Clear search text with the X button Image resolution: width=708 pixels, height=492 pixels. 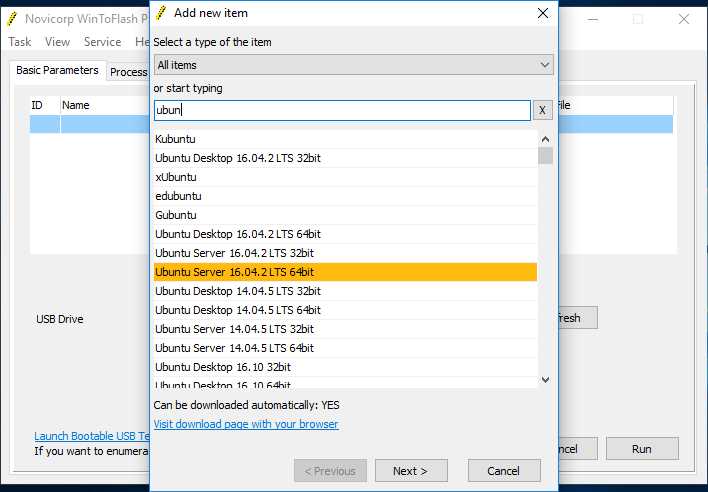tap(542, 110)
